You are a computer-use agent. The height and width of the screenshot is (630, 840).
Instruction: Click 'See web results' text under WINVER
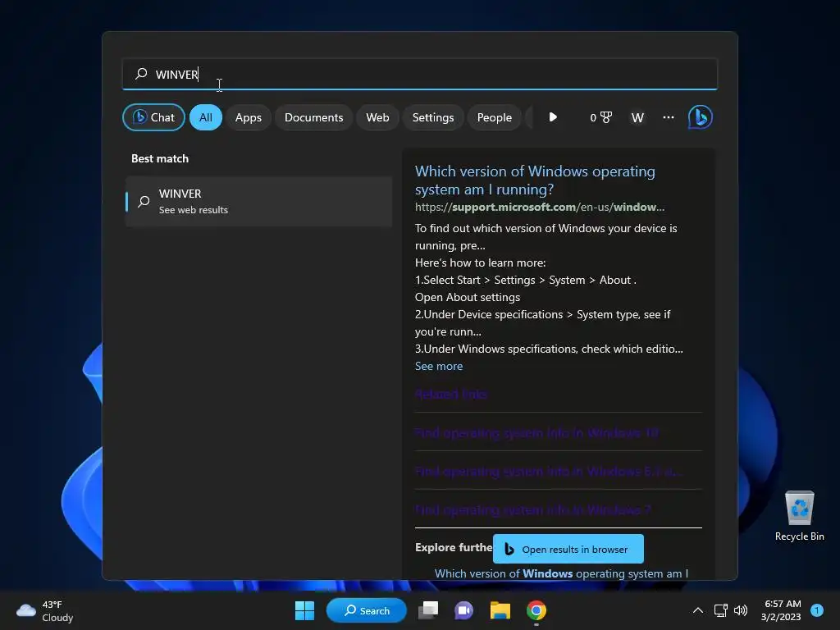click(x=194, y=210)
